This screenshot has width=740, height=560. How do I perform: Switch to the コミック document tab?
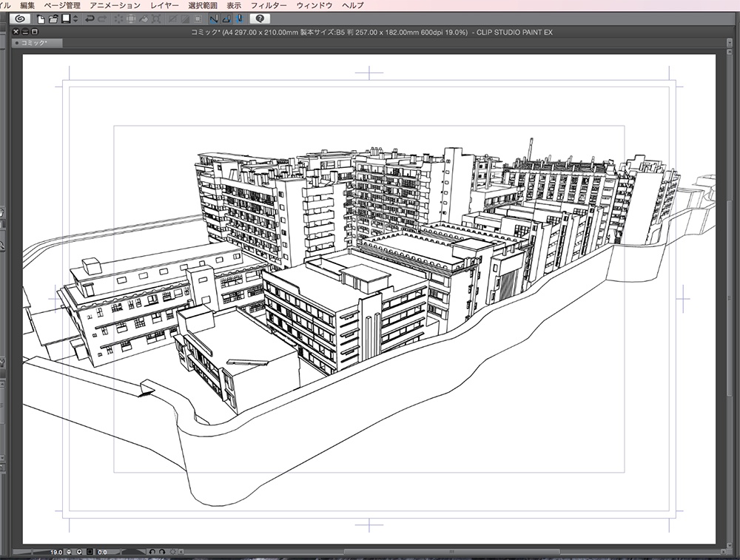point(35,44)
